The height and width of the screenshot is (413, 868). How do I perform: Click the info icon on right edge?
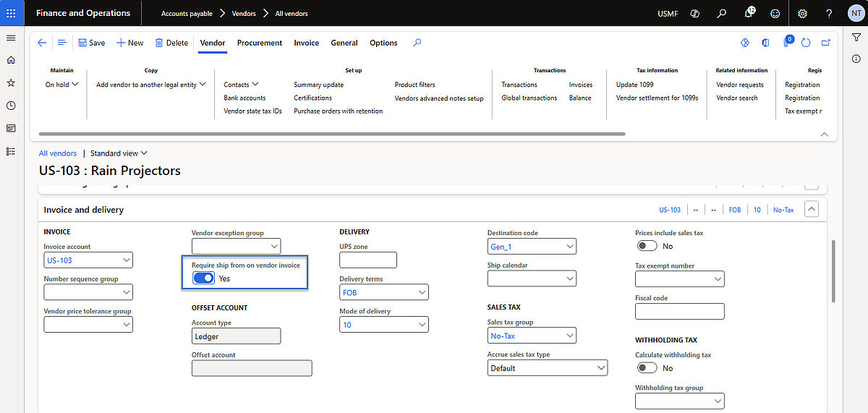pos(856,58)
